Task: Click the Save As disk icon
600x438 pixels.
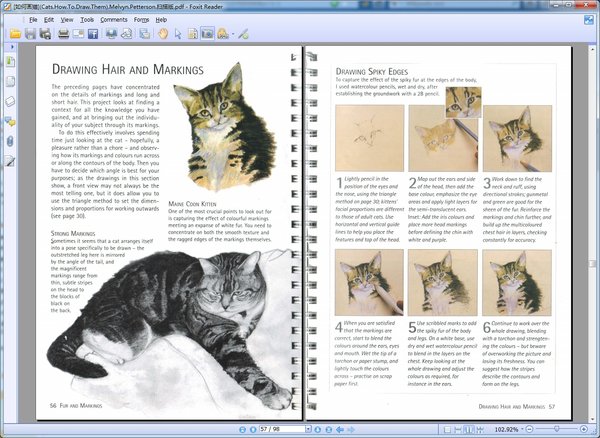Action: tap(45, 34)
